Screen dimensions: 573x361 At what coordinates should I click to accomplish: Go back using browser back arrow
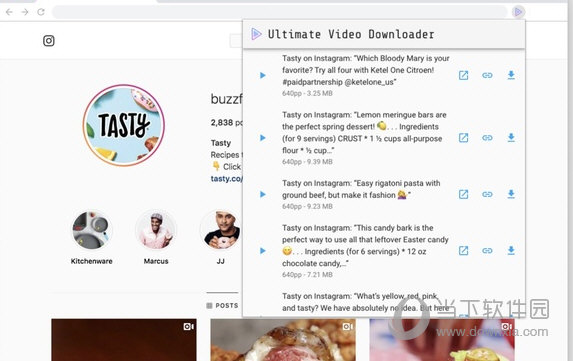click(x=10, y=12)
